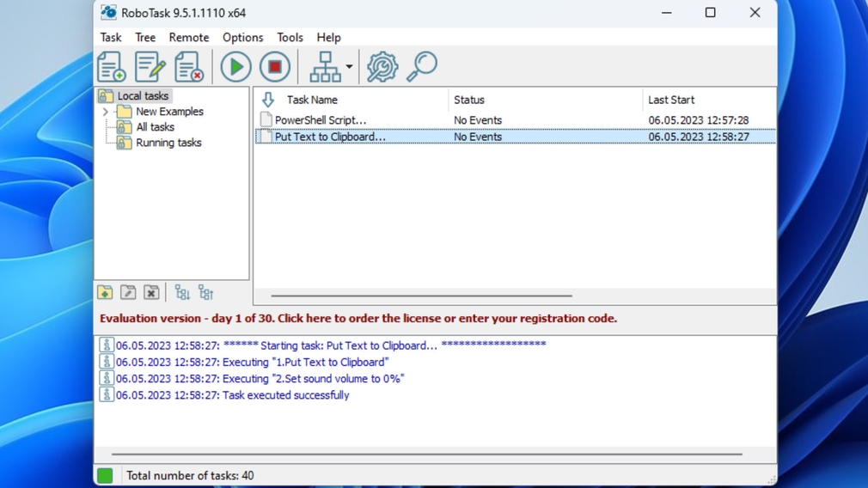Sort the list by Task Name column
The width and height of the screenshot is (868, 488).
(312, 100)
